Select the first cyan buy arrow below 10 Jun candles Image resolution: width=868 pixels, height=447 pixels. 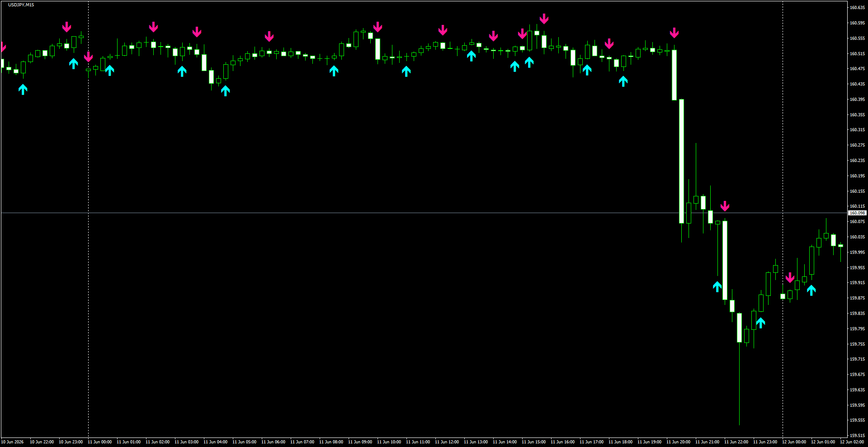23,89
